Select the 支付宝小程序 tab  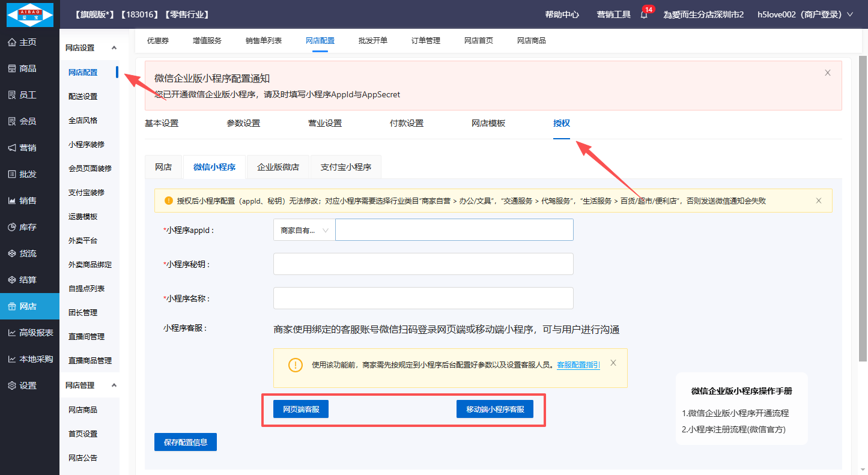click(345, 167)
